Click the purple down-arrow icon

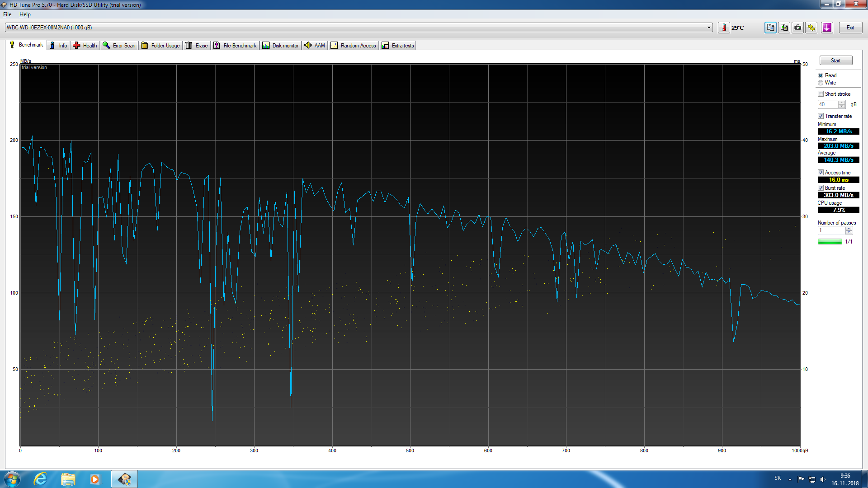[827, 28]
